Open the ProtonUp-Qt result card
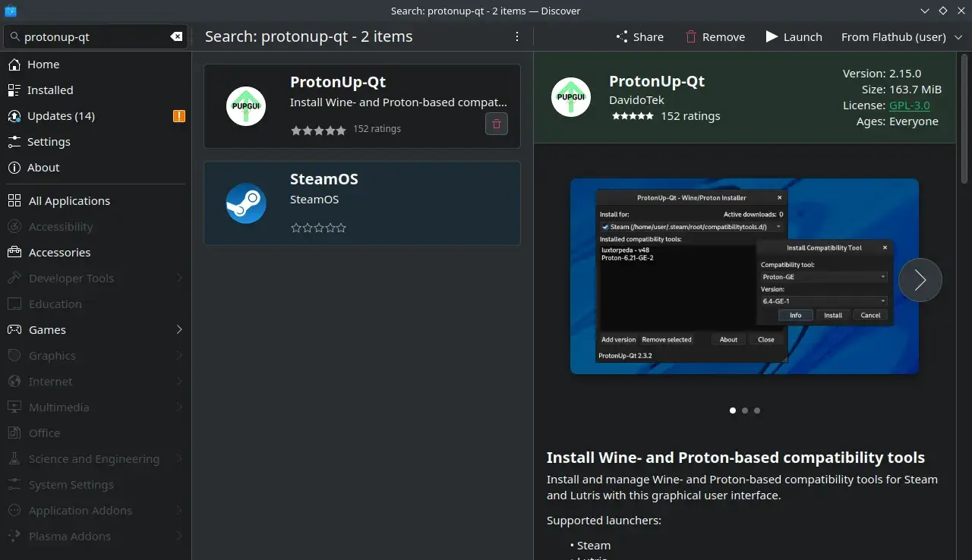 pyautogui.click(x=361, y=106)
